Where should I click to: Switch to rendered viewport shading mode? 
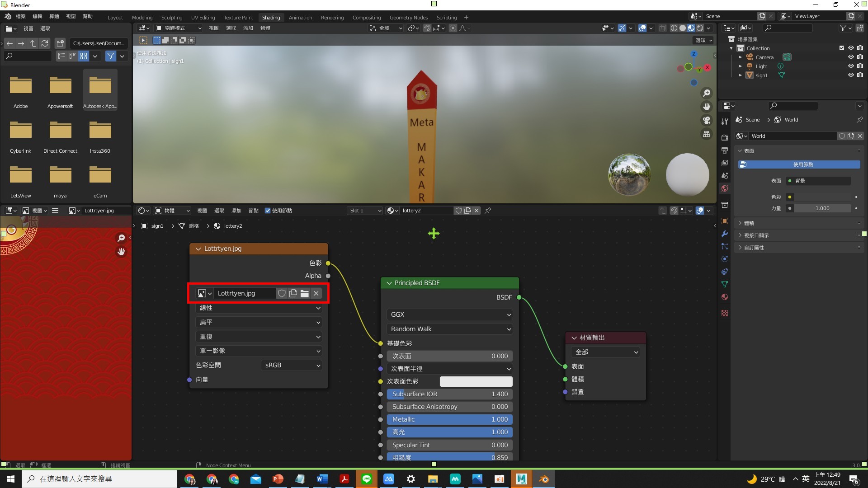700,28
